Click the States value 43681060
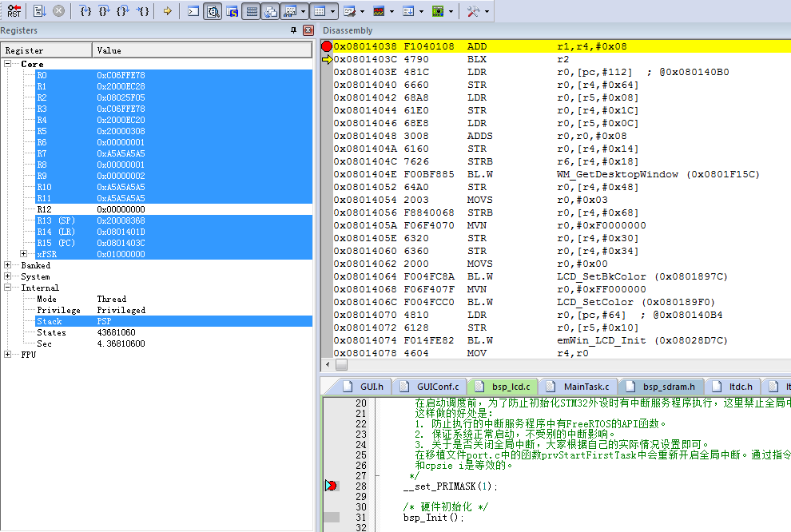 point(116,332)
